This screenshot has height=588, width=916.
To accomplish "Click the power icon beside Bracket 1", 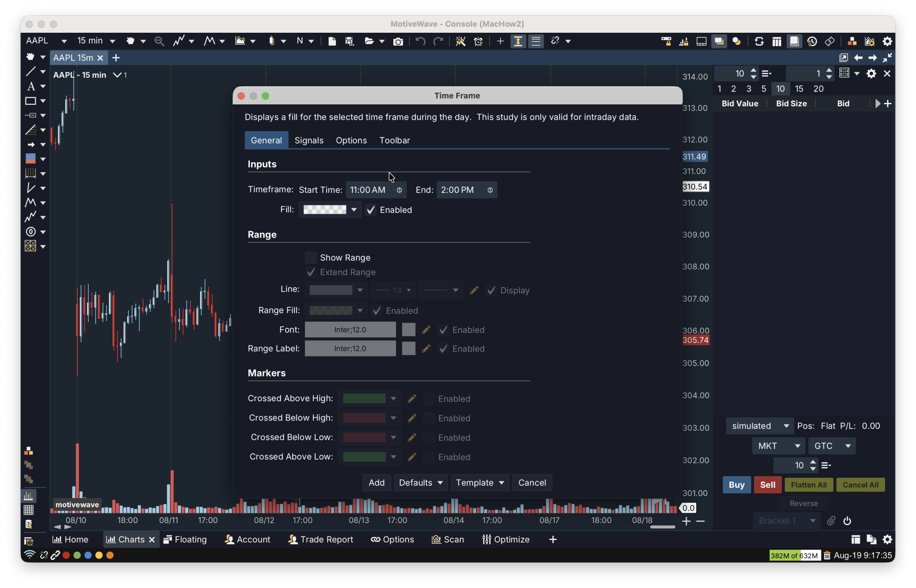I will pos(847,521).
